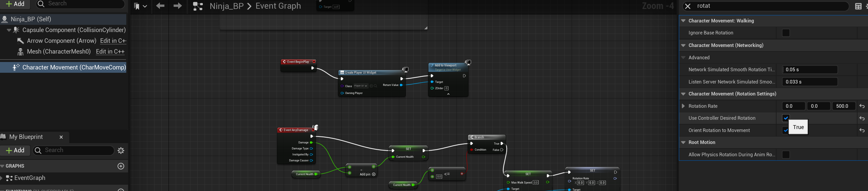Collapse Character Movement (Networking) section
The width and height of the screenshot is (868, 191).
coord(683,46)
